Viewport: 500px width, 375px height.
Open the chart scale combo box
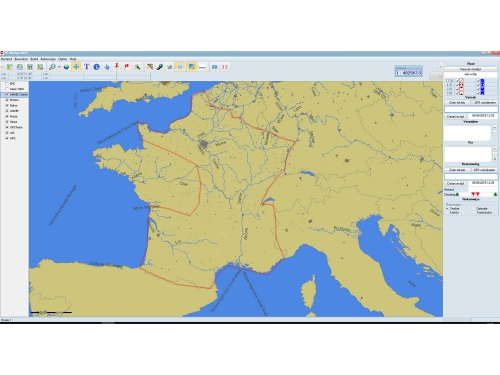(x=409, y=73)
